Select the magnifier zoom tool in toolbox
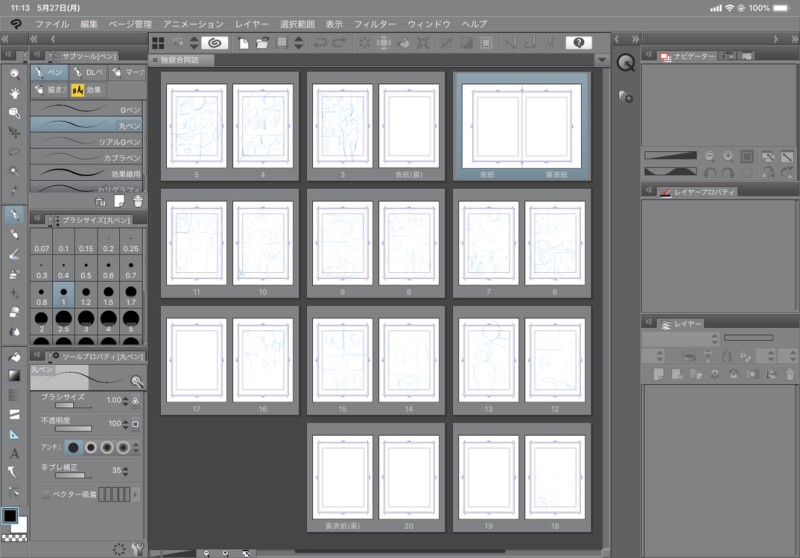This screenshot has height=558, width=800. pyautogui.click(x=14, y=74)
